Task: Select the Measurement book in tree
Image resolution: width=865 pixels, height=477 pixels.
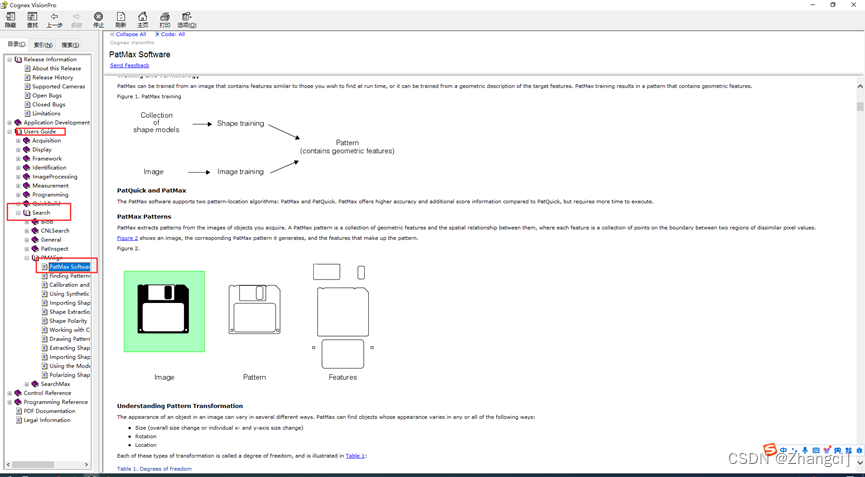Action: pyautogui.click(x=50, y=186)
